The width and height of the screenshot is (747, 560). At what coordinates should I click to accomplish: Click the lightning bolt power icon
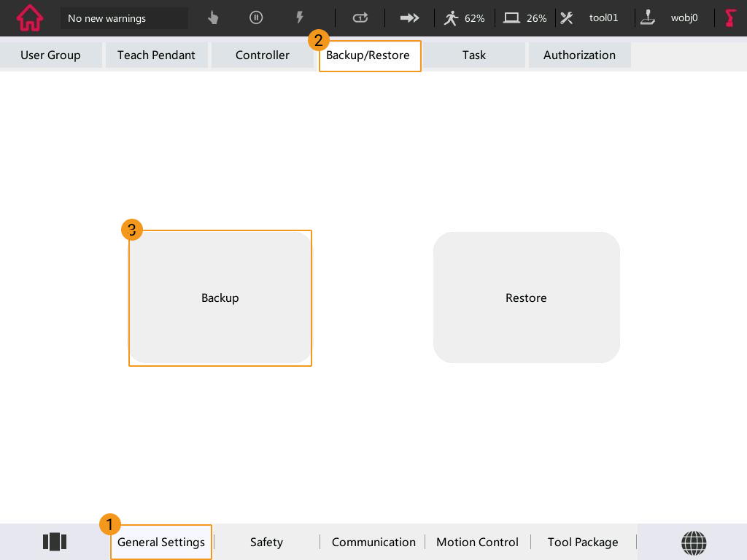click(299, 18)
